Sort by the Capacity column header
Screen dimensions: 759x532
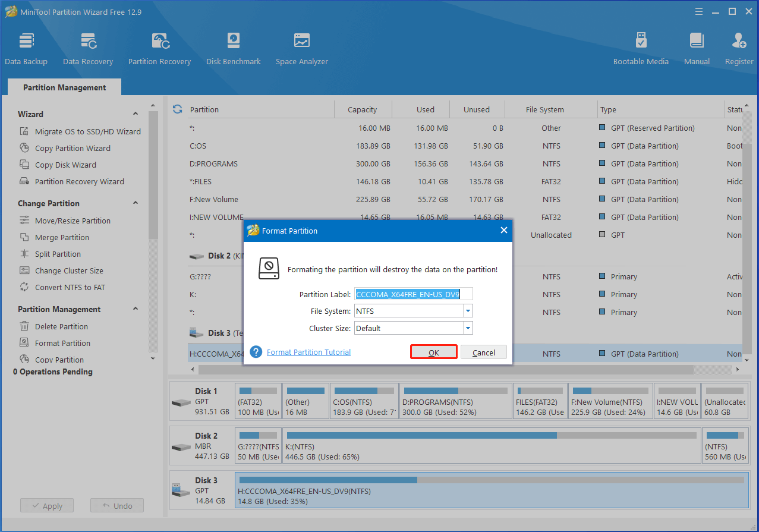363,109
